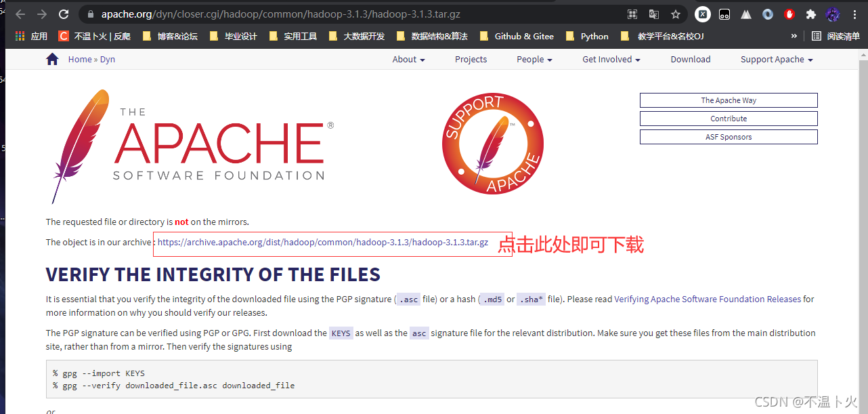Expand the About menu
Viewport: 868px width, 414px height.
[x=408, y=60]
